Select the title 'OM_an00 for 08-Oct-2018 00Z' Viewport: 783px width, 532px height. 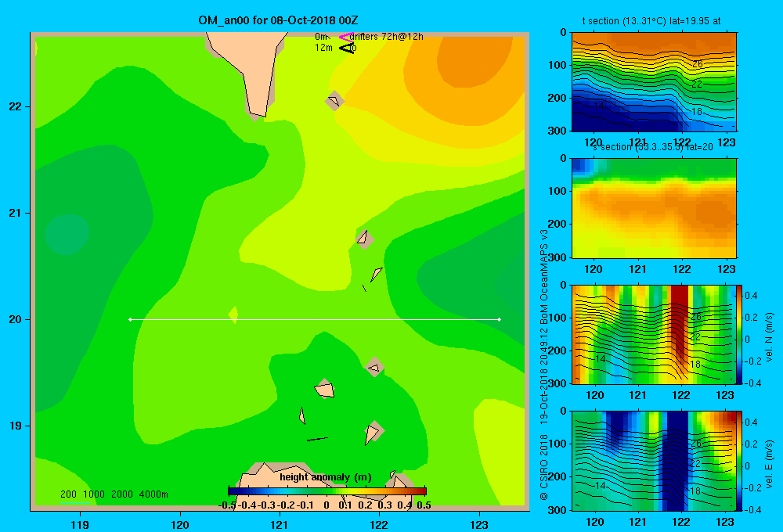(x=278, y=20)
